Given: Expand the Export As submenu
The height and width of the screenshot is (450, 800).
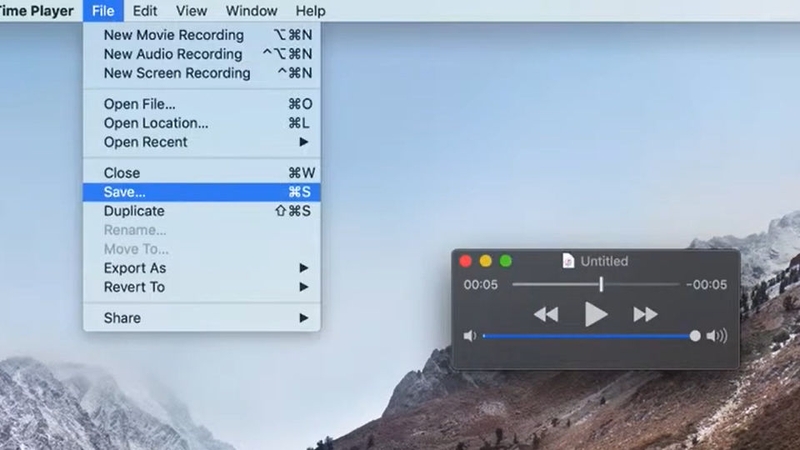Looking at the screenshot, I should tap(202, 268).
